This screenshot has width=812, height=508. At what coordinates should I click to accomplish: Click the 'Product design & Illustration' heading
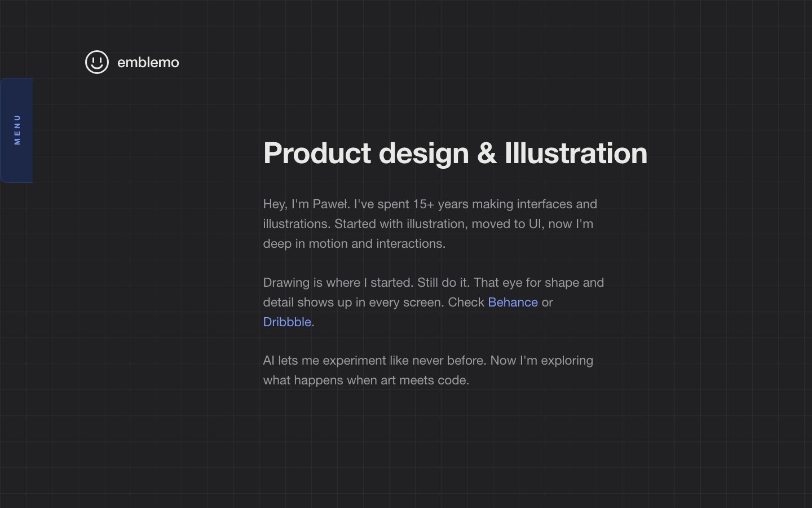coord(455,154)
